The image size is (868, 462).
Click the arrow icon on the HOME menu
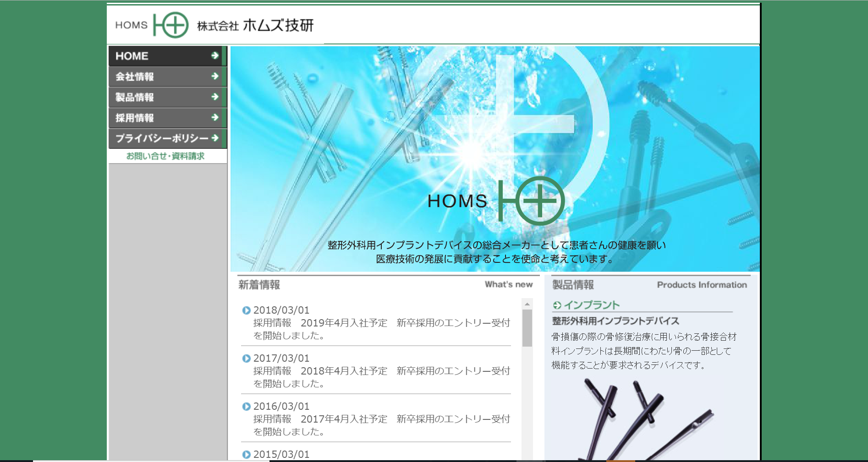215,55
